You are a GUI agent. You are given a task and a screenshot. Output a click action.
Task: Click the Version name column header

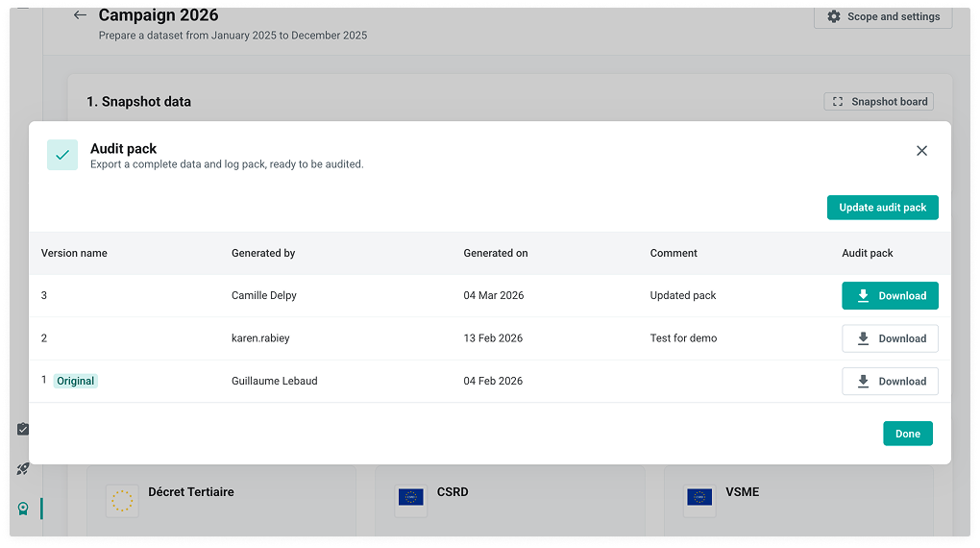coord(74,254)
